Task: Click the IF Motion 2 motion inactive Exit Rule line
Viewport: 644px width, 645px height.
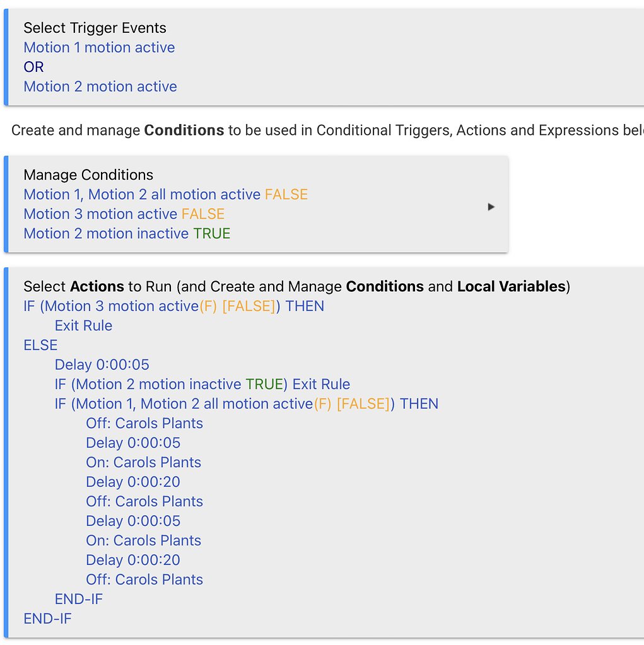Action: (202, 384)
